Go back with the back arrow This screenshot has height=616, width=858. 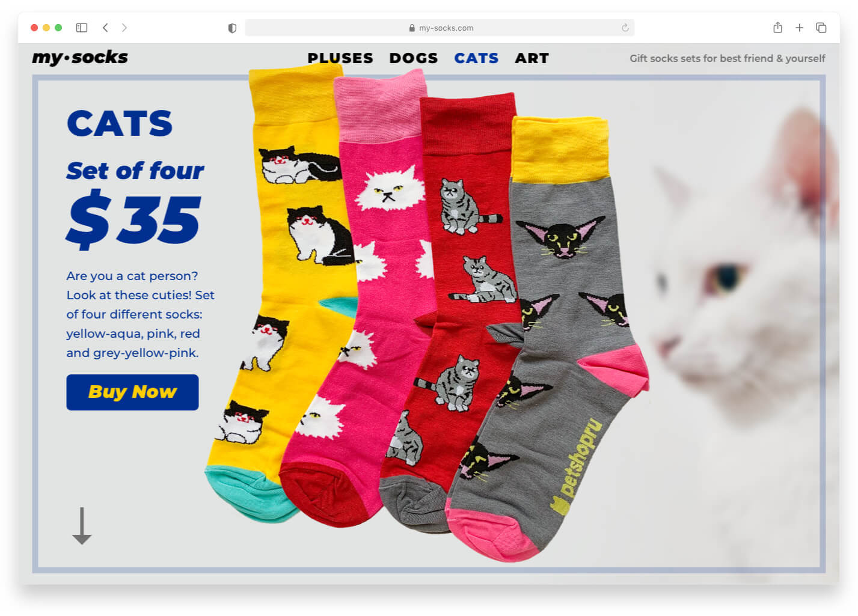[105, 28]
